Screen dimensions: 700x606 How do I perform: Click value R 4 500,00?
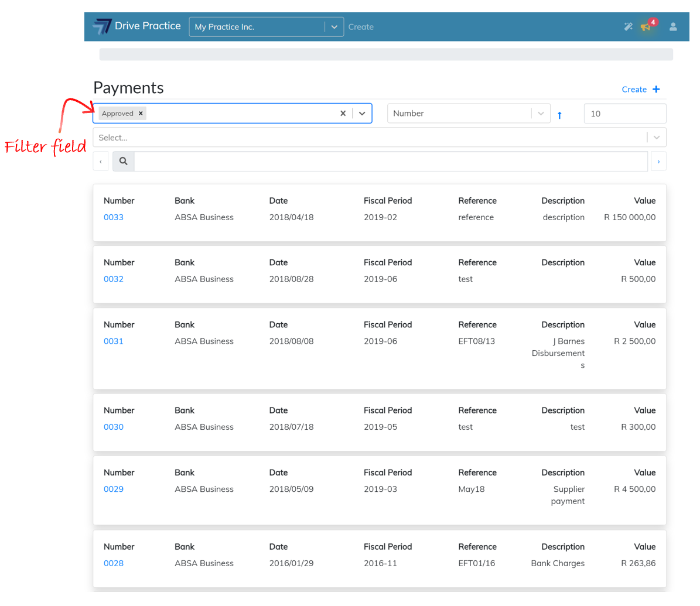point(634,489)
